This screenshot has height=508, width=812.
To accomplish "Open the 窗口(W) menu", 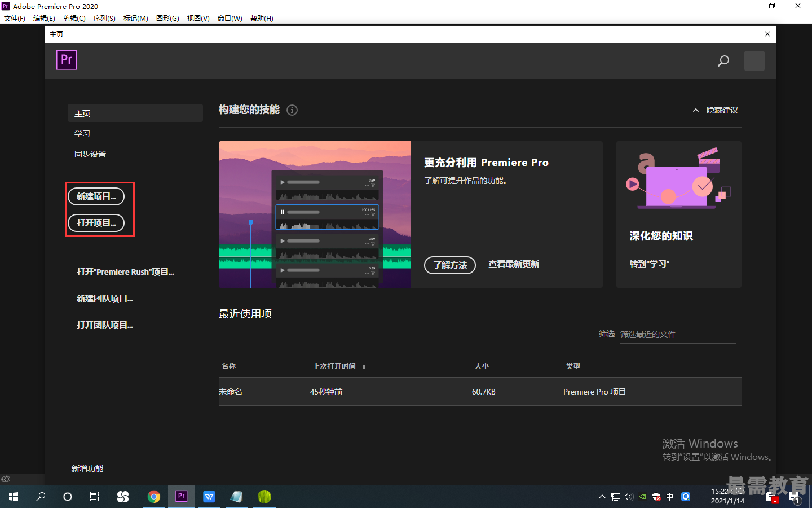I will pos(230,19).
